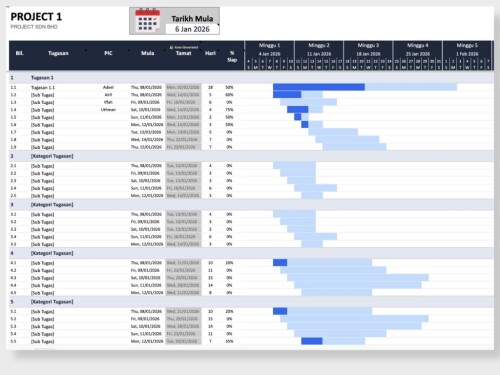Click the 4 Jan 2026 week date

click(269, 54)
